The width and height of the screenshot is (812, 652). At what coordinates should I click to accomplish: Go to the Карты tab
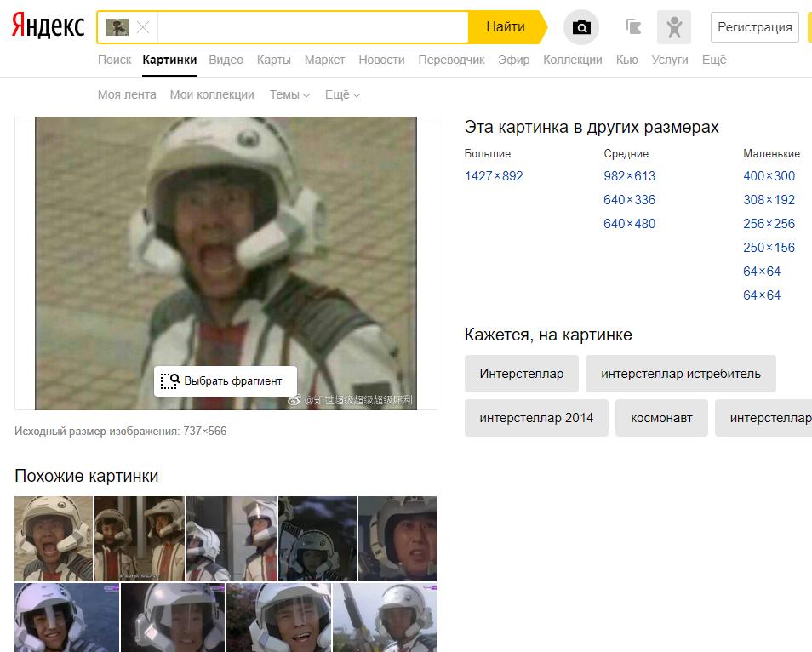(273, 60)
